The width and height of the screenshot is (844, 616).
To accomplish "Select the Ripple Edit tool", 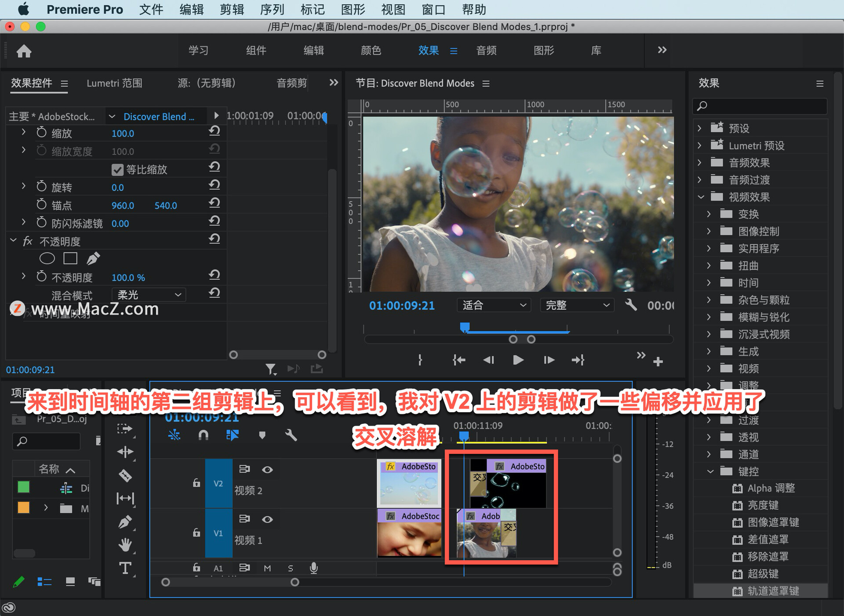I will (125, 452).
